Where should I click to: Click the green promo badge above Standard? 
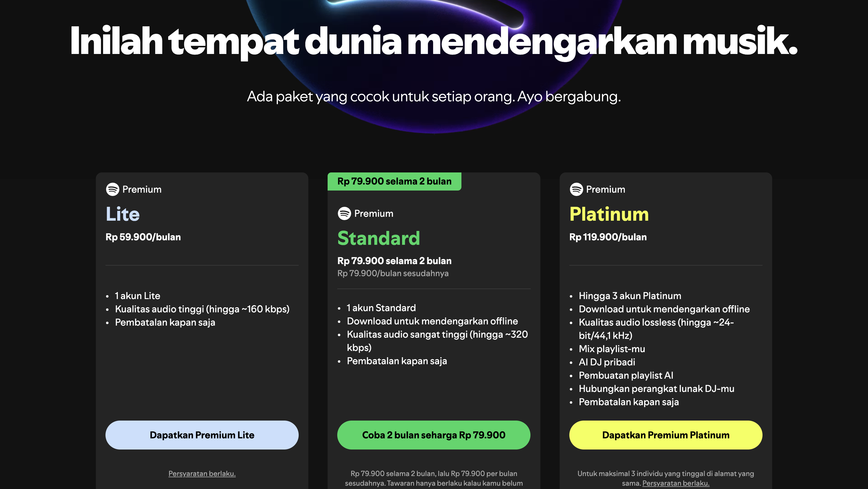[x=394, y=181]
